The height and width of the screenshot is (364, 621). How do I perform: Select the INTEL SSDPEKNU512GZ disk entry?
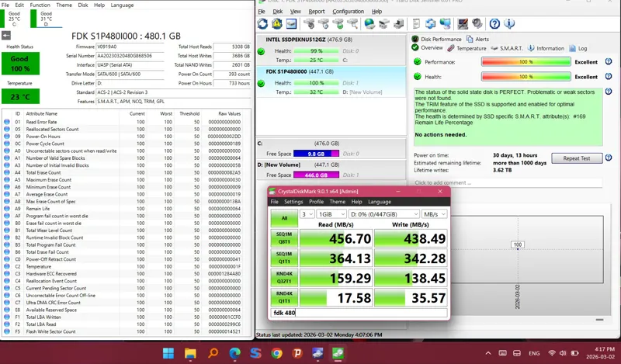331,50
